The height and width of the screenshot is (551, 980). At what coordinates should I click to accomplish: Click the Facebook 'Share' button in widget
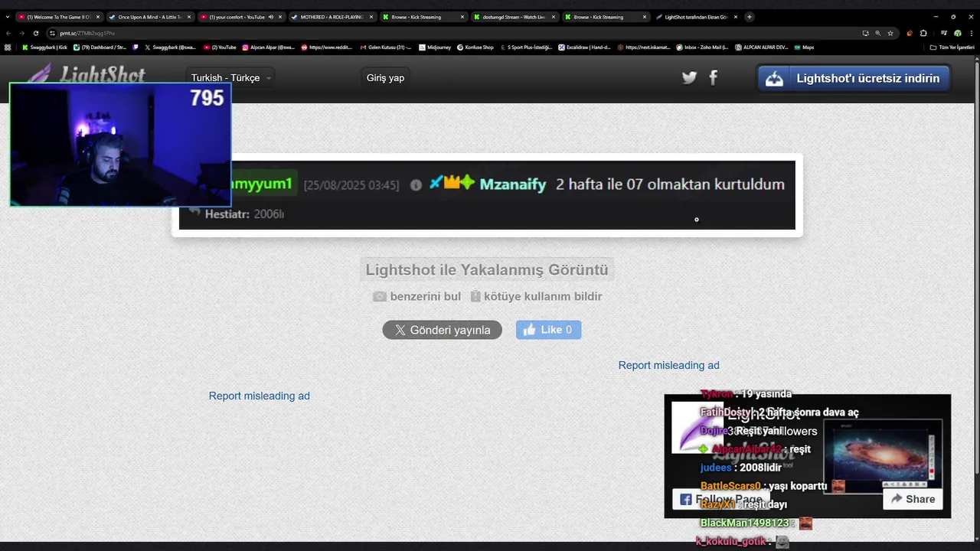913,499
